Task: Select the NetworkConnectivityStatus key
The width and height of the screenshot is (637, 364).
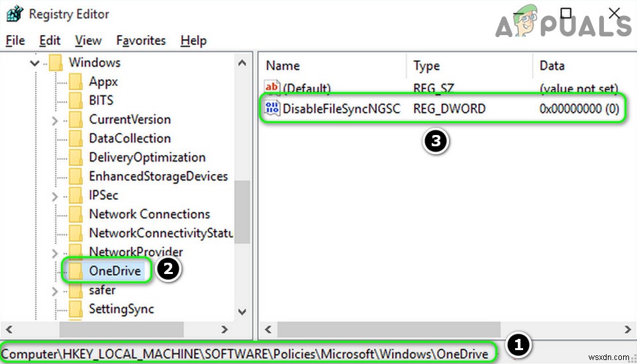Action: click(161, 233)
